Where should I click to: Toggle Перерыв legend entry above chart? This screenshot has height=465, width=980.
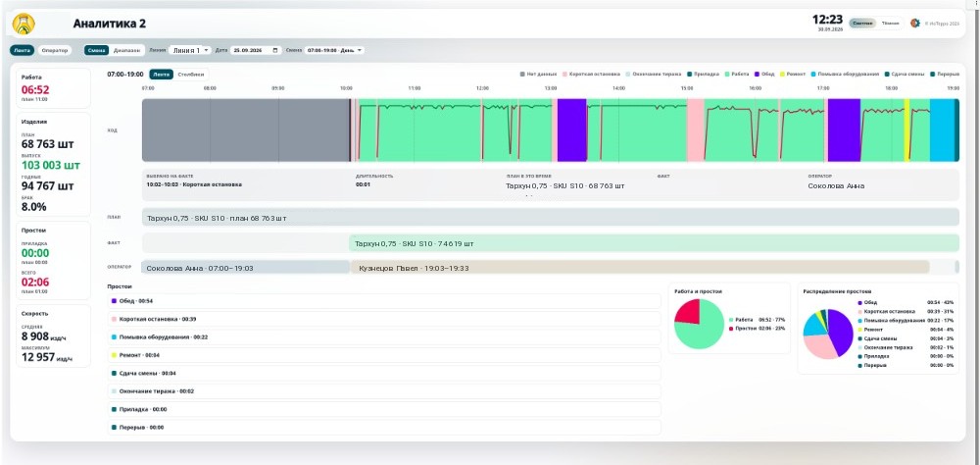click(945, 74)
